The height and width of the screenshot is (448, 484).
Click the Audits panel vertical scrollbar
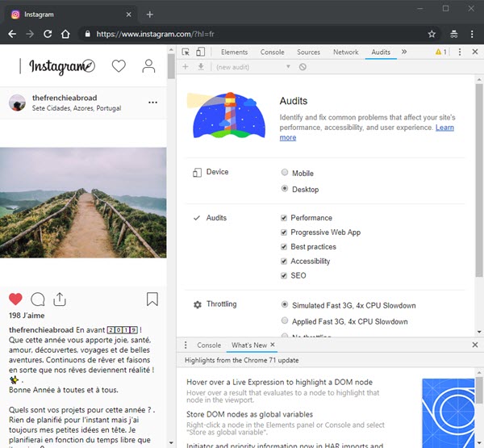[x=479, y=180]
